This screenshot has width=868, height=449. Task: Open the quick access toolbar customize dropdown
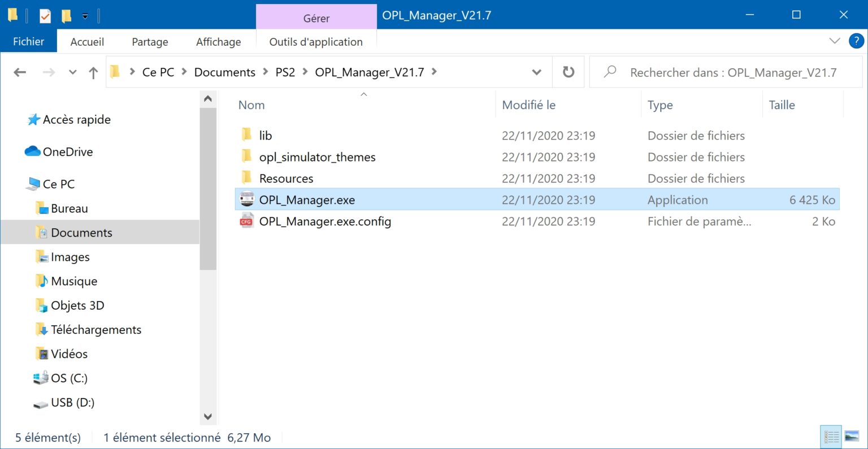pos(85,16)
